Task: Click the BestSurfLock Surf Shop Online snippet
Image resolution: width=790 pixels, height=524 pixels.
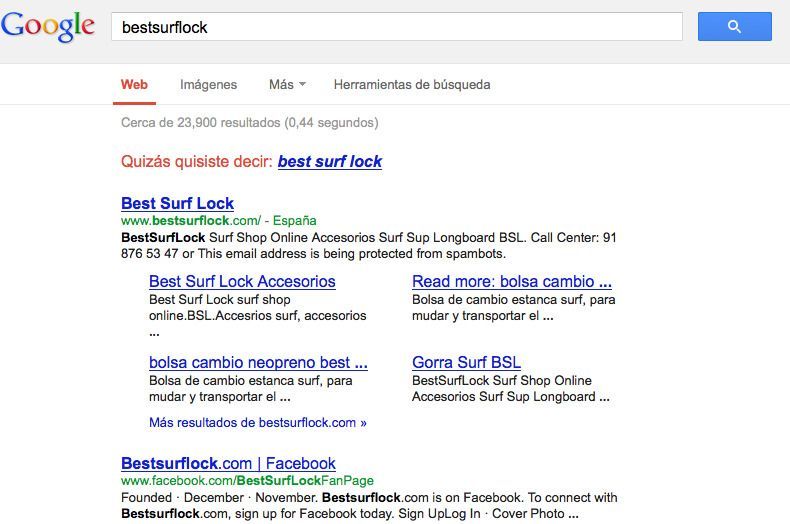Action: coord(369,245)
